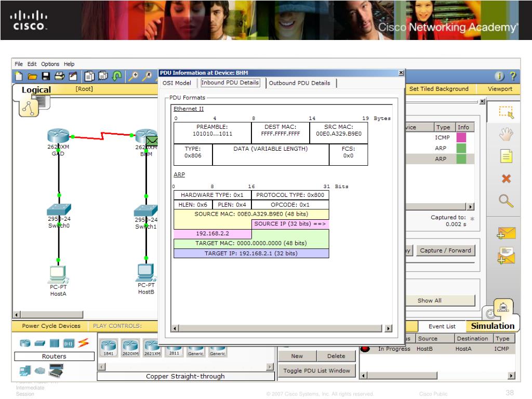
Task: Click the right scroll arrow of the bottom PDU list
Action: 511,375
